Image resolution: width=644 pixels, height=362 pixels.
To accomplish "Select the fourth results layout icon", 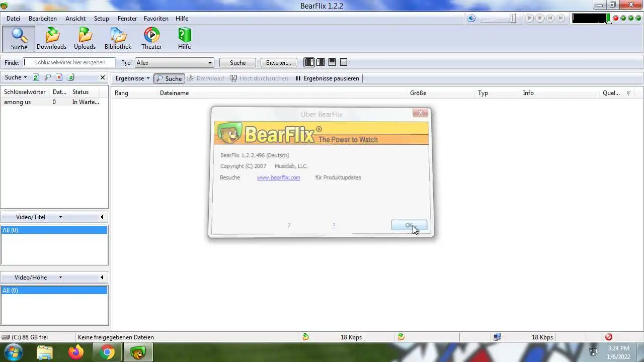I will coord(344,62).
